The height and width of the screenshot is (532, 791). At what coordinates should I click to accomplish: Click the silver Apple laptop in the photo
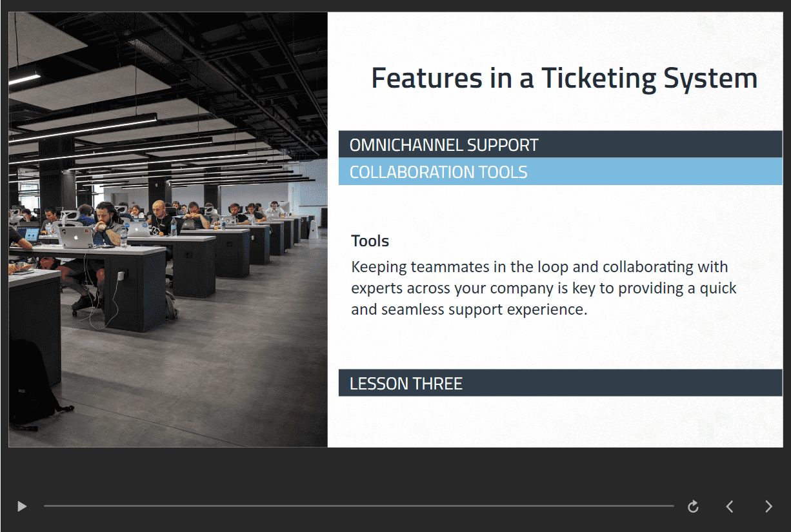point(77,237)
